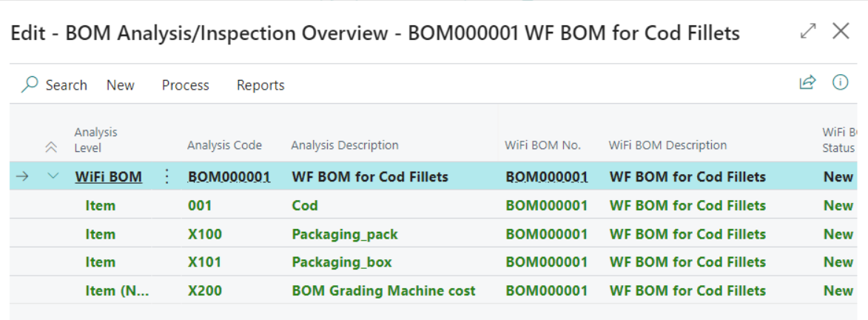This screenshot has width=868, height=320.
Task: Collapse the WiFi BOM row chevron
Action: 53,176
